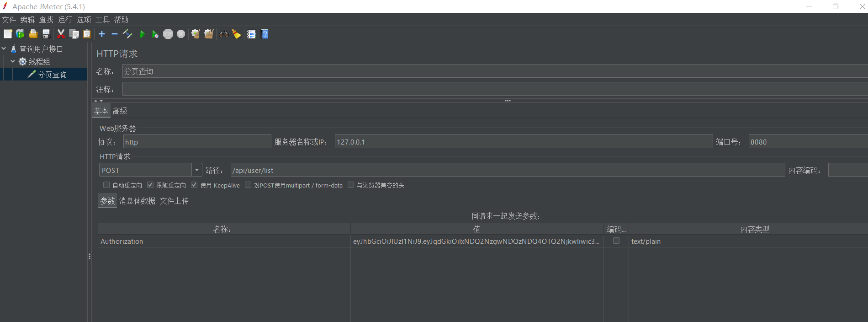Click the Clear icon with a single broom
This screenshot has width=868, height=322.
(x=196, y=34)
